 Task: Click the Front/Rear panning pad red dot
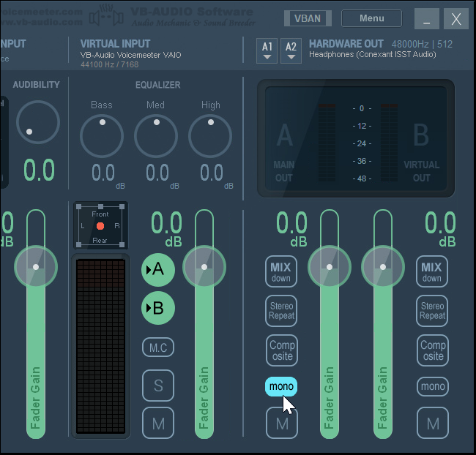click(x=100, y=226)
